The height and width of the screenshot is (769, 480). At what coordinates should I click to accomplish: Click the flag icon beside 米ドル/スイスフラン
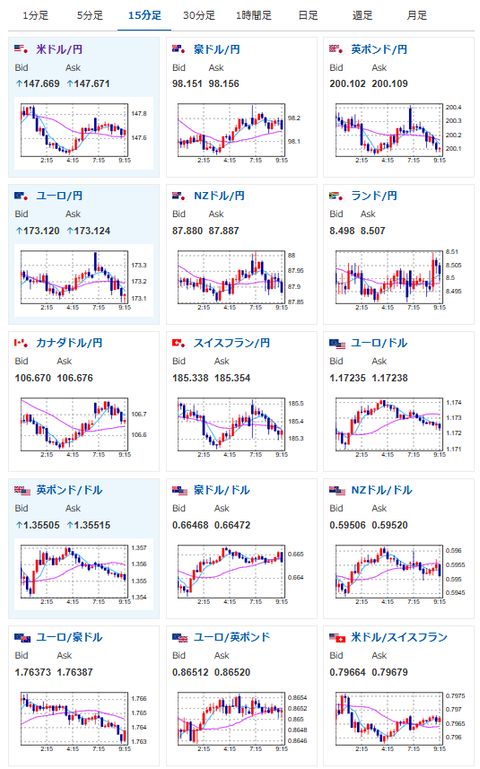[x=337, y=638]
